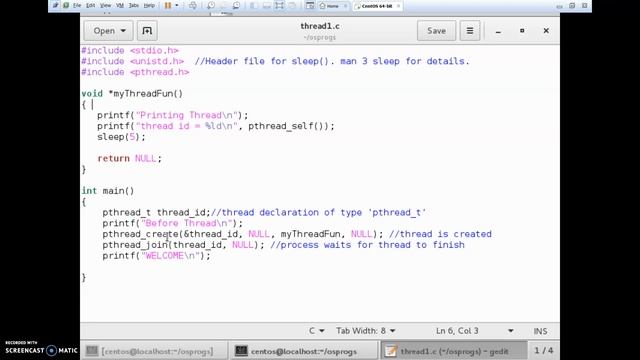
Task: Open the Ln 6, Col 3 position dropdown
Action: point(474,331)
